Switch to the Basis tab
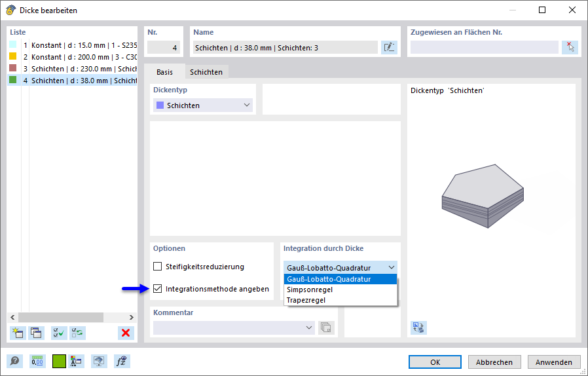Viewport: 588px width, 376px height. tap(164, 72)
